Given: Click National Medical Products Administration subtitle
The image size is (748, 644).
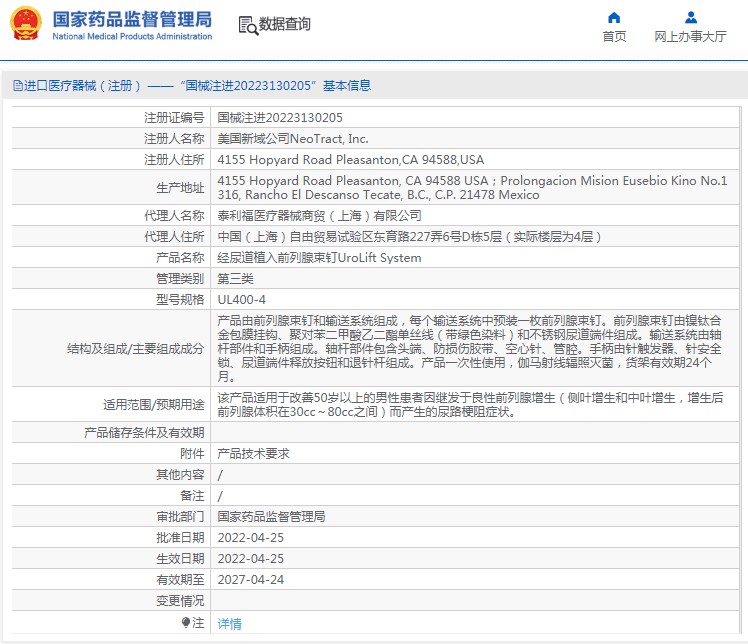Looking at the screenshot, I should [132, 36].
